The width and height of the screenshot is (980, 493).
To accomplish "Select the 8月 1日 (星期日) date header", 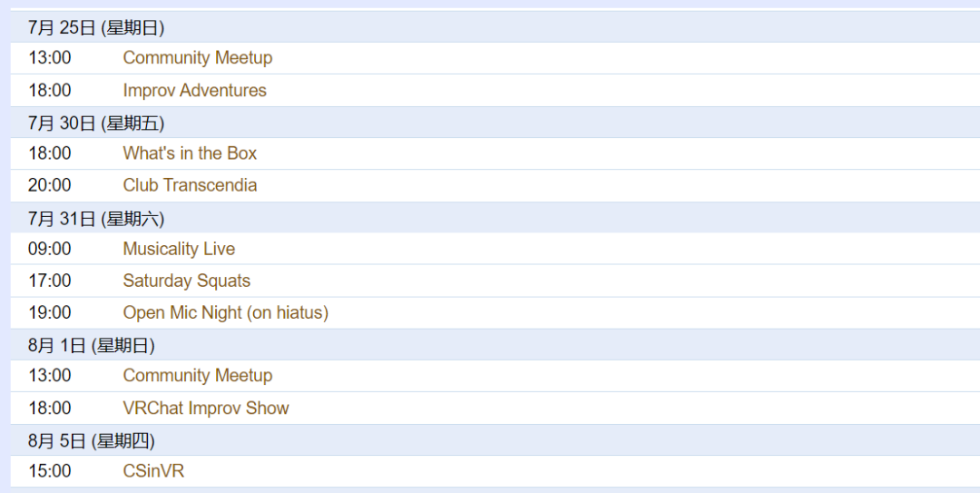I will click(92, 346).
